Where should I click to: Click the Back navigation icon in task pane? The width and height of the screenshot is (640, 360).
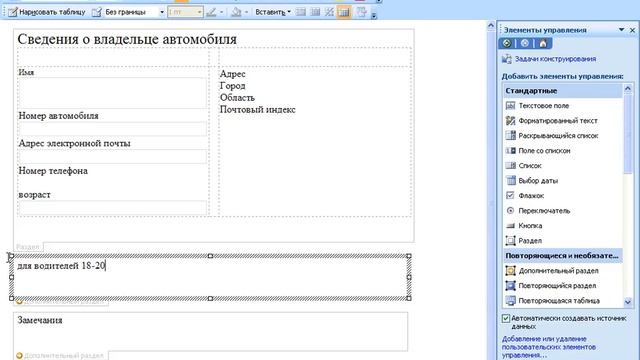click(507, 43)
